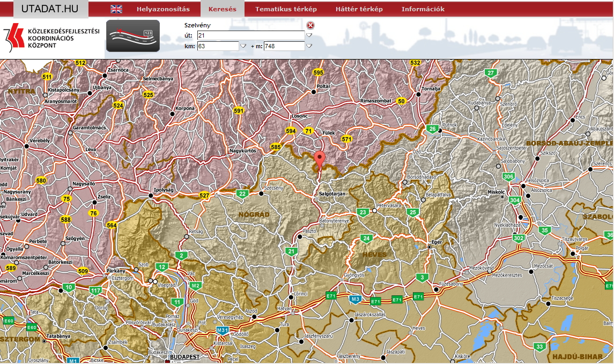Click the green road 23 shield
The image size is (614, 364).
click(x=363, y=212)
